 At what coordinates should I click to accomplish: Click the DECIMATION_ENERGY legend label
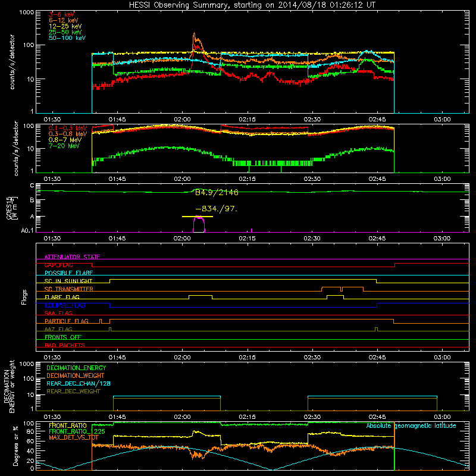(x=76, y=368)
